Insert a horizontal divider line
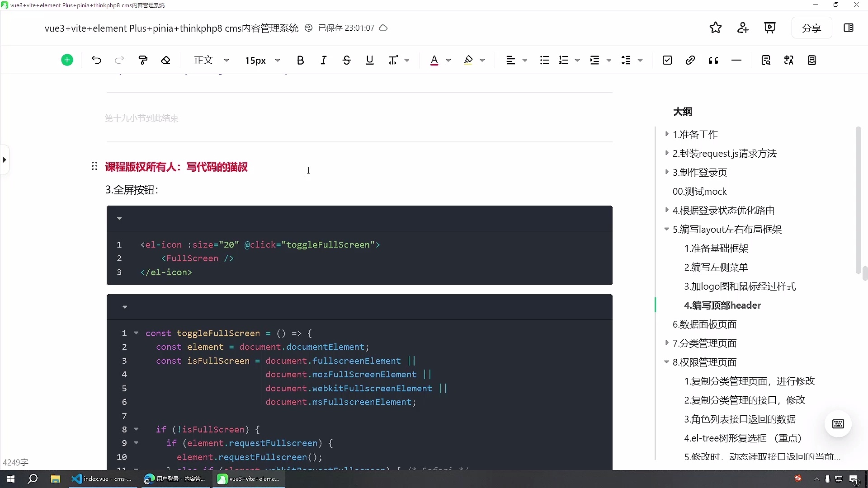 (x=736, y=60)
